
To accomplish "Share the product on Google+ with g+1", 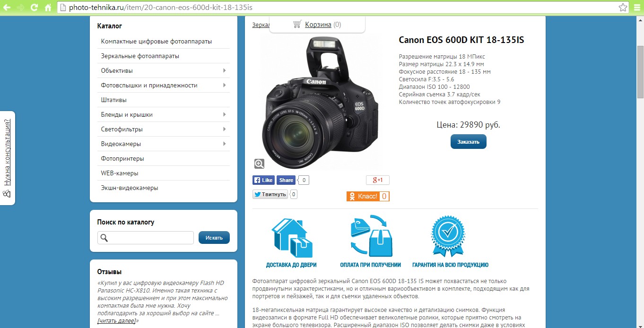I will pos(378,180).
